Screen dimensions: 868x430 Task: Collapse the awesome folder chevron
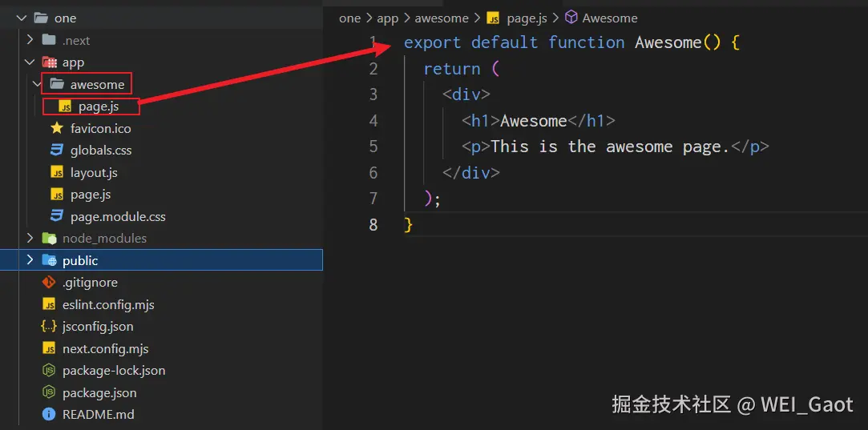(x=37, y=84)
